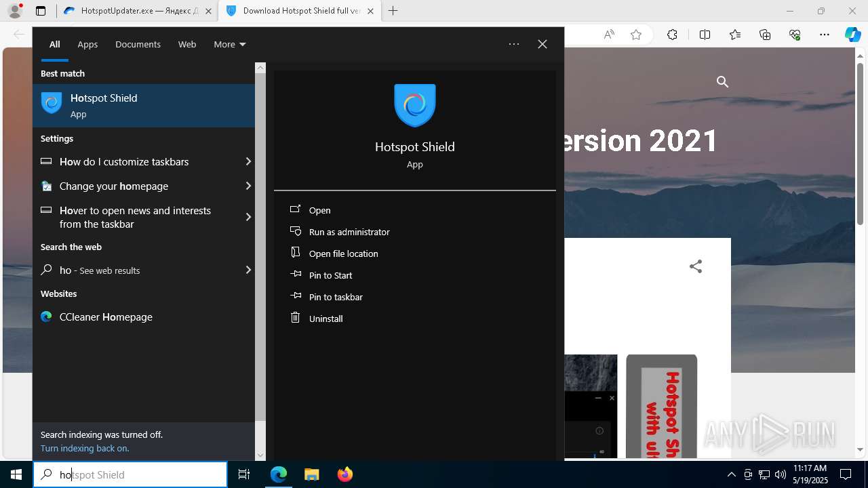Go back in Edge browser
The height and width of the screenshot is (488, 868).
coord(19,35)
